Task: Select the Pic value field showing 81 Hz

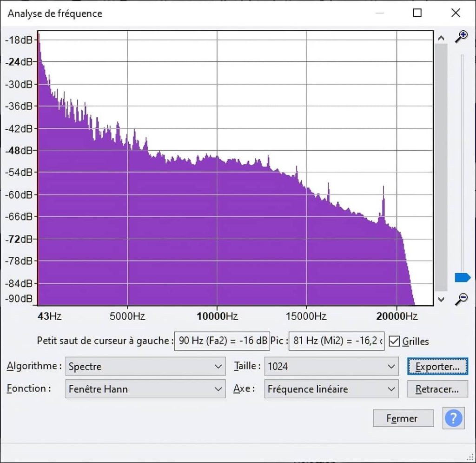Action: click(337, 341)
